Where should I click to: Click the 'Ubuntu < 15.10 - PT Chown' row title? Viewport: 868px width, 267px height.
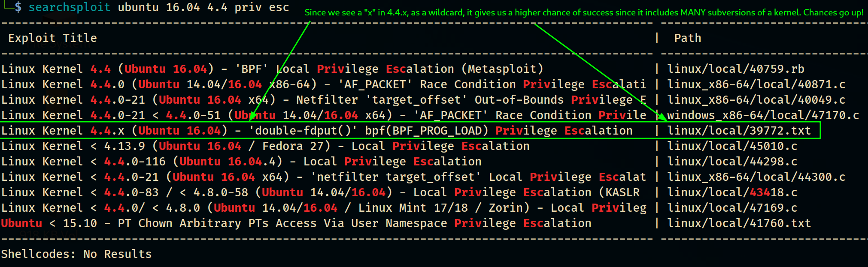pos(296,223)
